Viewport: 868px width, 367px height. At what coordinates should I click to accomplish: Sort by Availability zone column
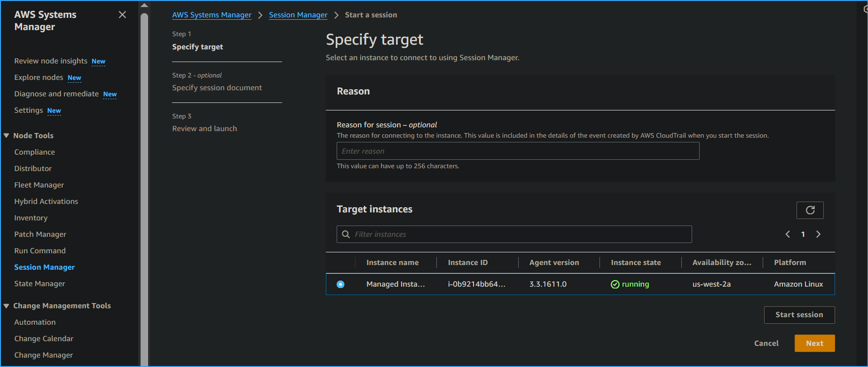722,263
